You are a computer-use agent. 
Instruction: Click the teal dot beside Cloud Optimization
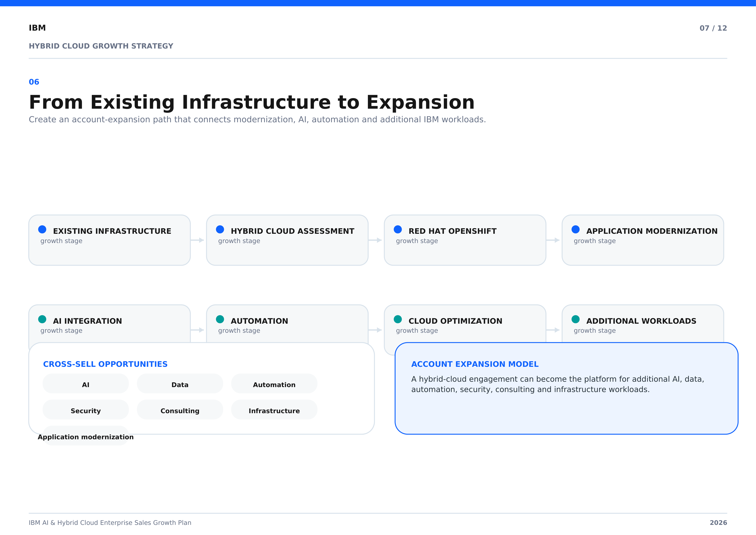tap(398, 319)
